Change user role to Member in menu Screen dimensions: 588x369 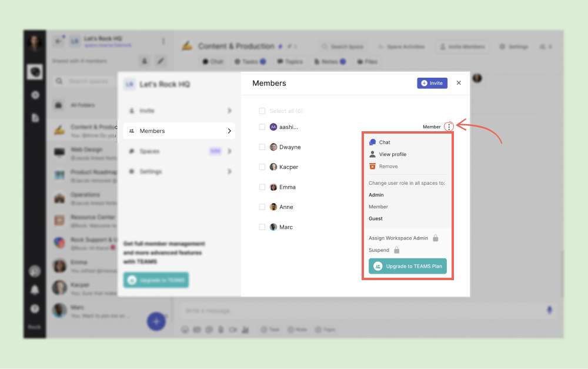point(378,207)
